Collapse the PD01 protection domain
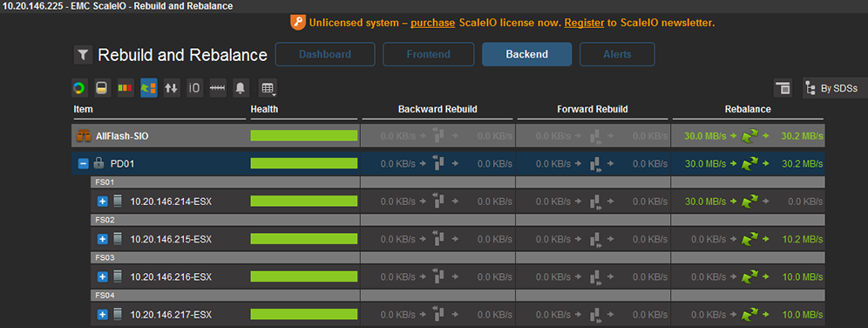 83,163
